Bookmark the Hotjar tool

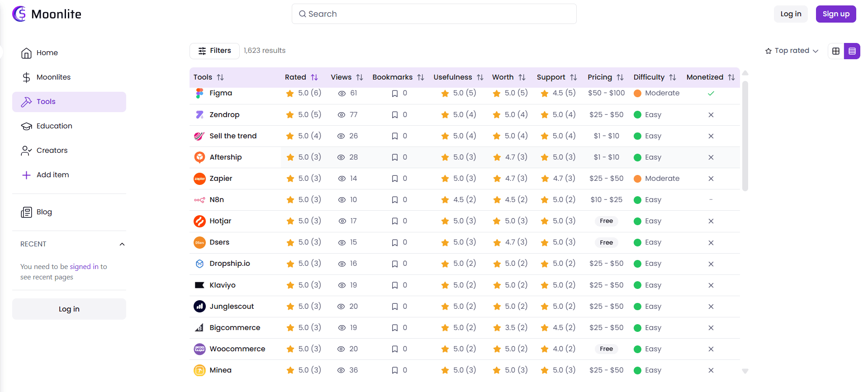tap(395, 221)
